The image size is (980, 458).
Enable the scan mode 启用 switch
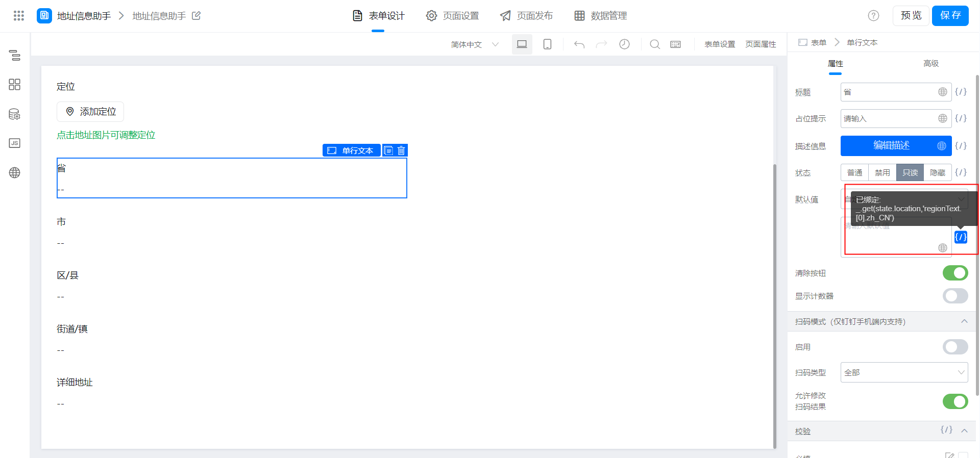tap(955, 347)
